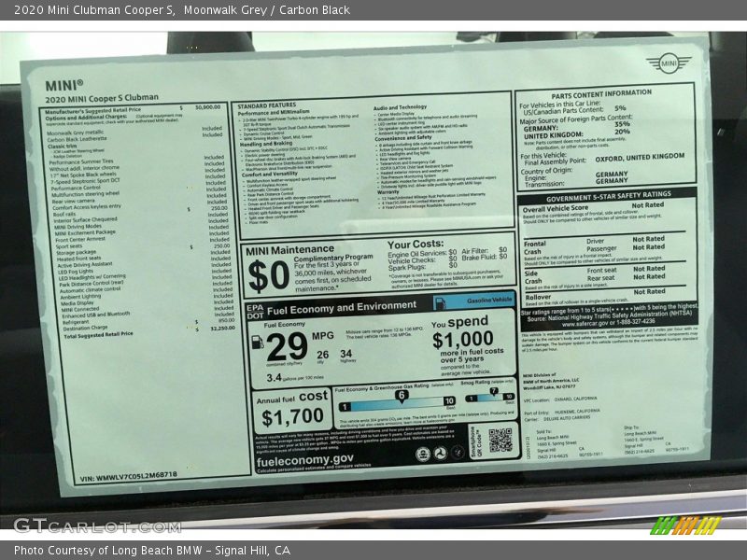
Task: Click 'Performance Summer Tires' row
Action: (81, 161)
